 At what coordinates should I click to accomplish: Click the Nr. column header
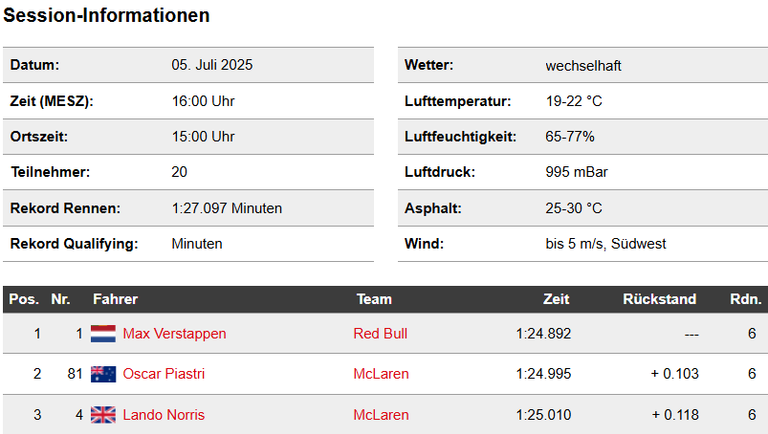(61, 299)
